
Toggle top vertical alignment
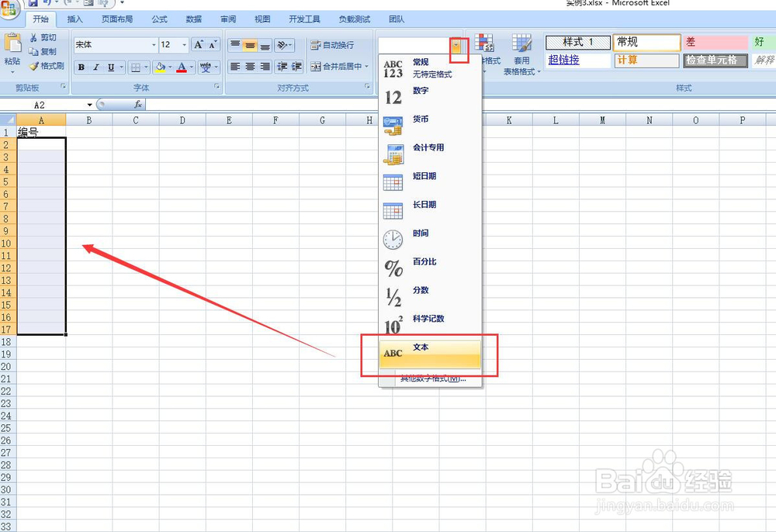[236, 46]
